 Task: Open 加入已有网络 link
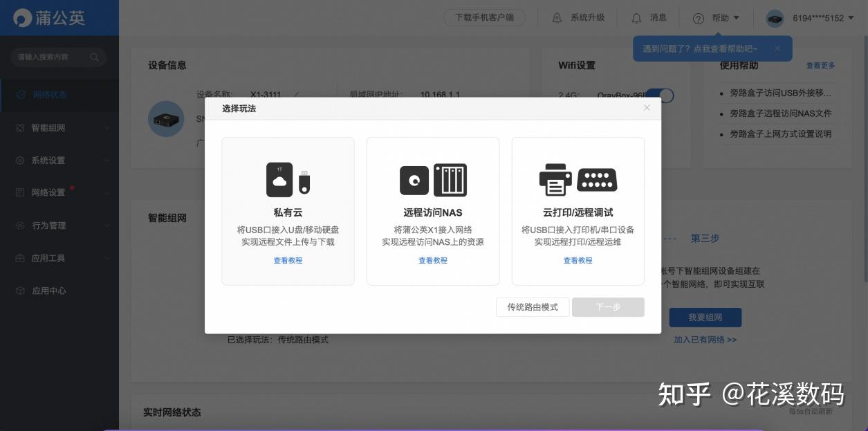click(x=705, y=340)
